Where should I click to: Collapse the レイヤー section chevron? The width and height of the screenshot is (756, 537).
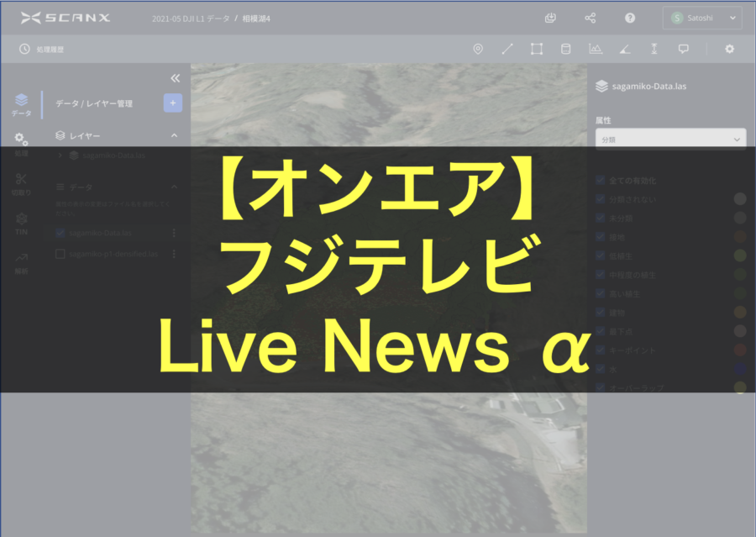click(174, 134)
